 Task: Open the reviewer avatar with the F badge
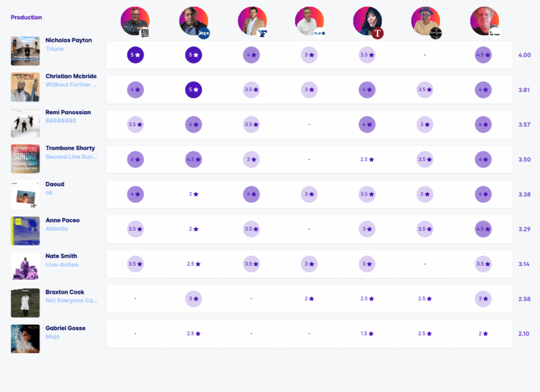point(252,21)
